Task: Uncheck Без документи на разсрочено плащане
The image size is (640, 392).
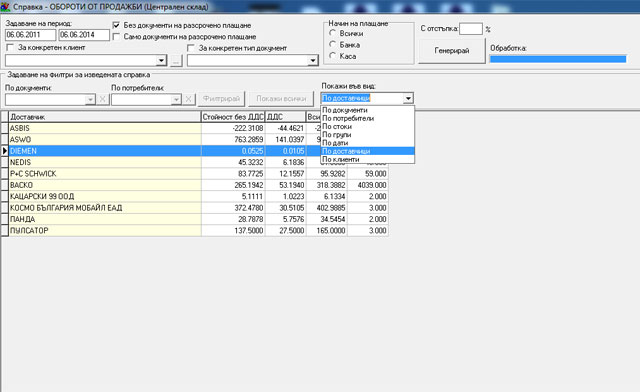Action: [x=116, y=25]
